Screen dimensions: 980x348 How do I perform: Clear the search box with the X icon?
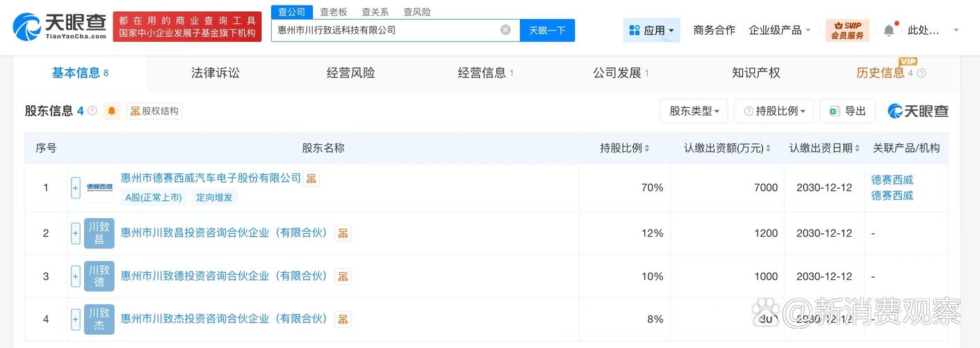505,30
